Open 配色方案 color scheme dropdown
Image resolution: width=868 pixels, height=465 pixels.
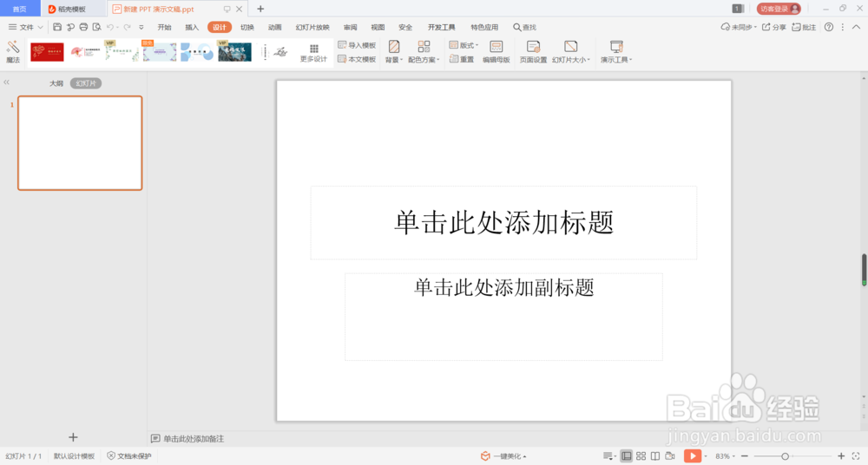coord(424,52)
